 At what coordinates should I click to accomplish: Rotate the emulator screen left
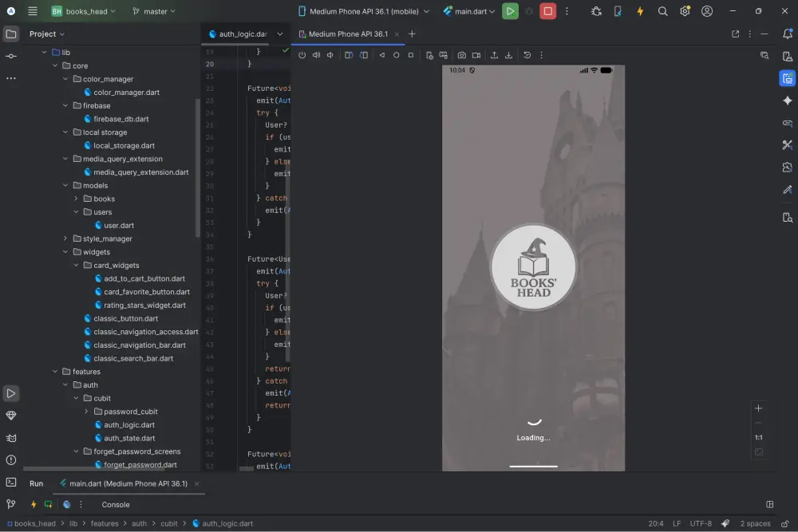pos(349,55)
